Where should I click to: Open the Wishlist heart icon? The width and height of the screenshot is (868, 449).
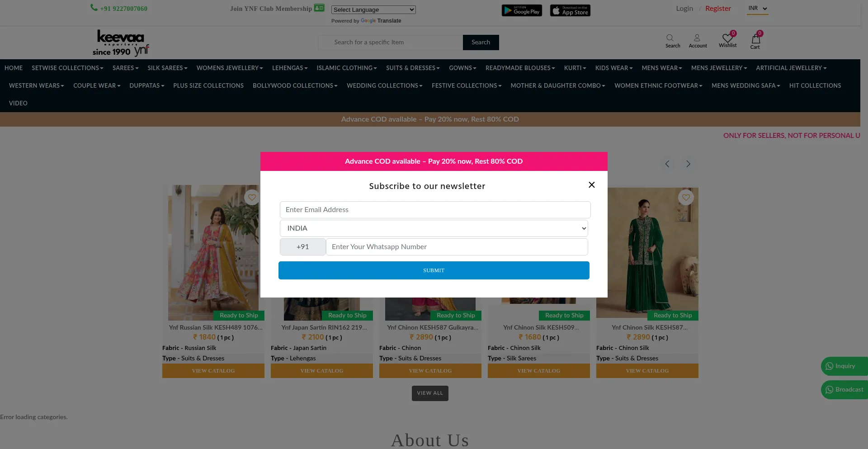point(727,38)
